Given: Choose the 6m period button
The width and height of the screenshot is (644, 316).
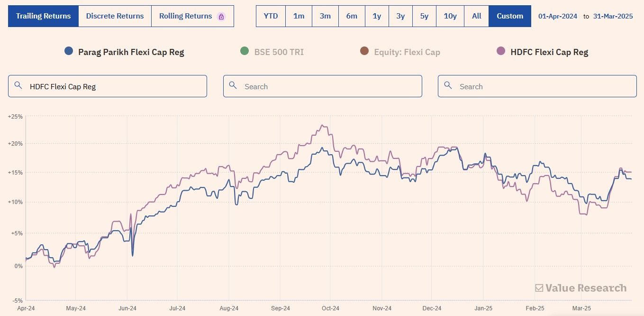Looking at the screenshot, I should pyautogui.click(x=352, y=16).
